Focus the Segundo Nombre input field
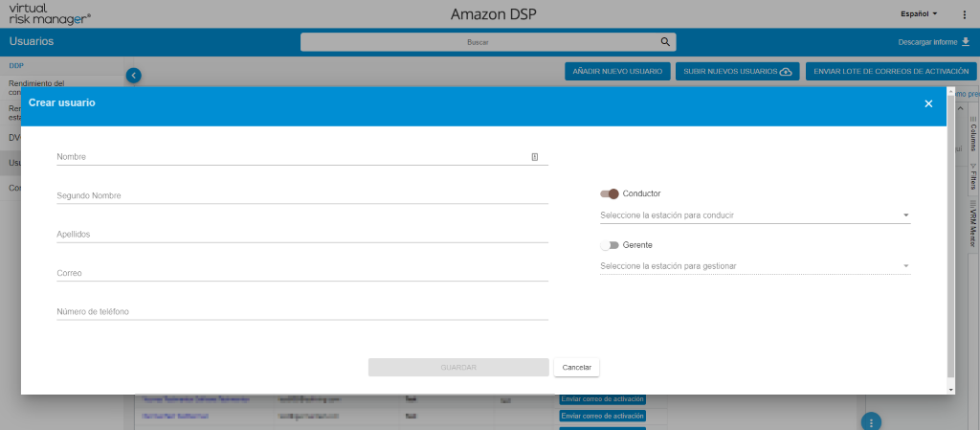 (x=302, y=195)
